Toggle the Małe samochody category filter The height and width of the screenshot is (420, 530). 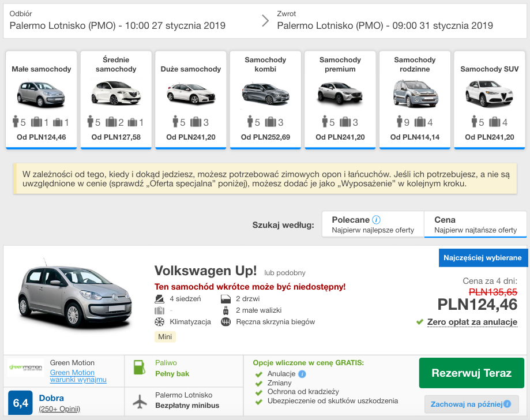pyautogui.click(x=41, y=99)
